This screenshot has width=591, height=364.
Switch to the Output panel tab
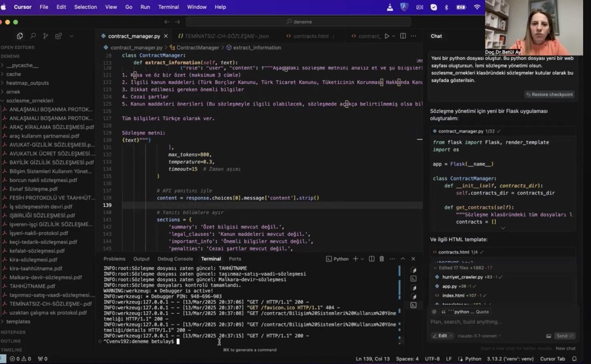pyautogui.click(x=141, y=259)
